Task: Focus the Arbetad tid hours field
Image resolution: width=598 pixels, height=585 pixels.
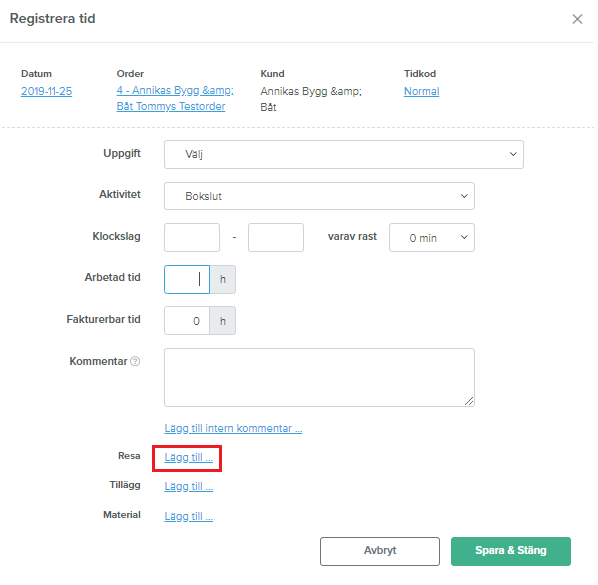Action: (187, 280)
